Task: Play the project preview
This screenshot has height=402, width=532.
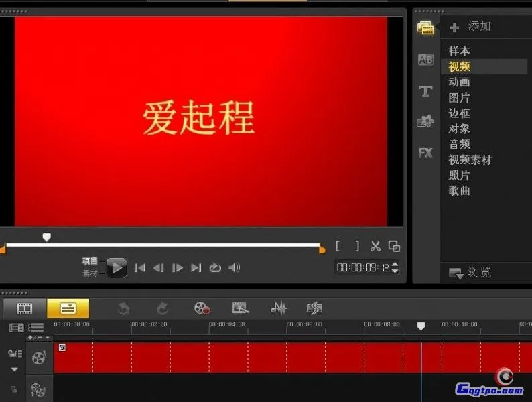Action: pyautogui.click(x=117, y=267)
